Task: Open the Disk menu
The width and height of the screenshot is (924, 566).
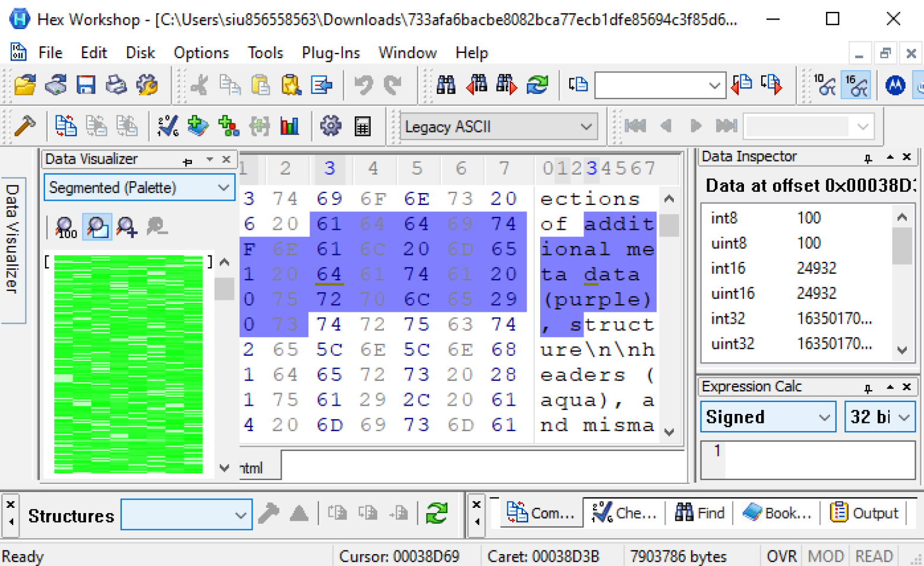Action: click(140, 53)
